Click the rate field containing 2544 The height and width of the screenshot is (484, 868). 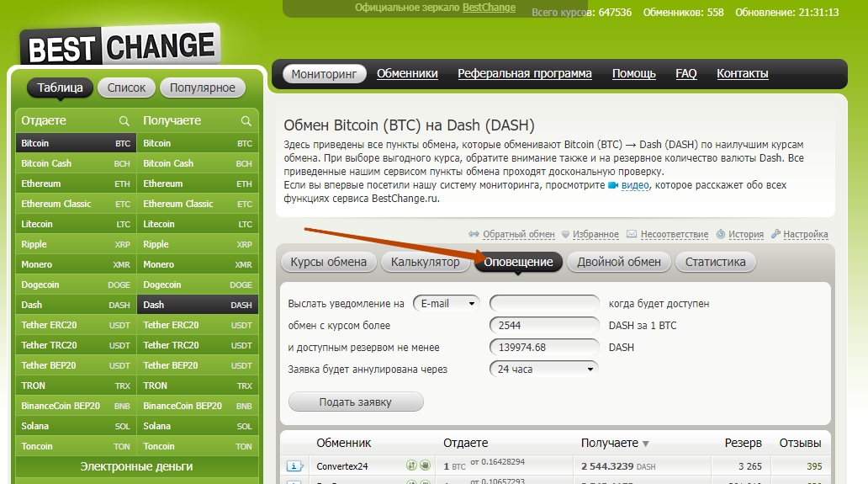544,325
